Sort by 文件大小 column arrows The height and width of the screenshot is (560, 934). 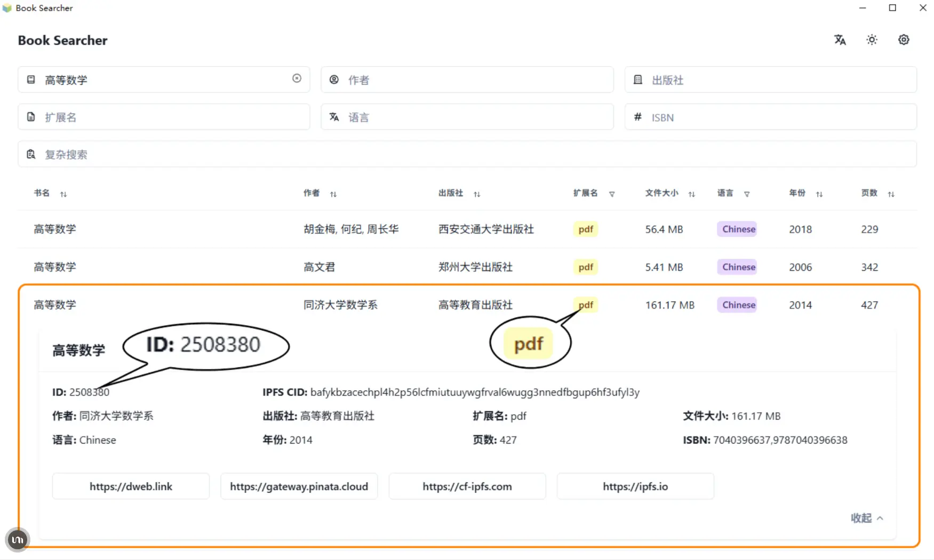(692, 194)
